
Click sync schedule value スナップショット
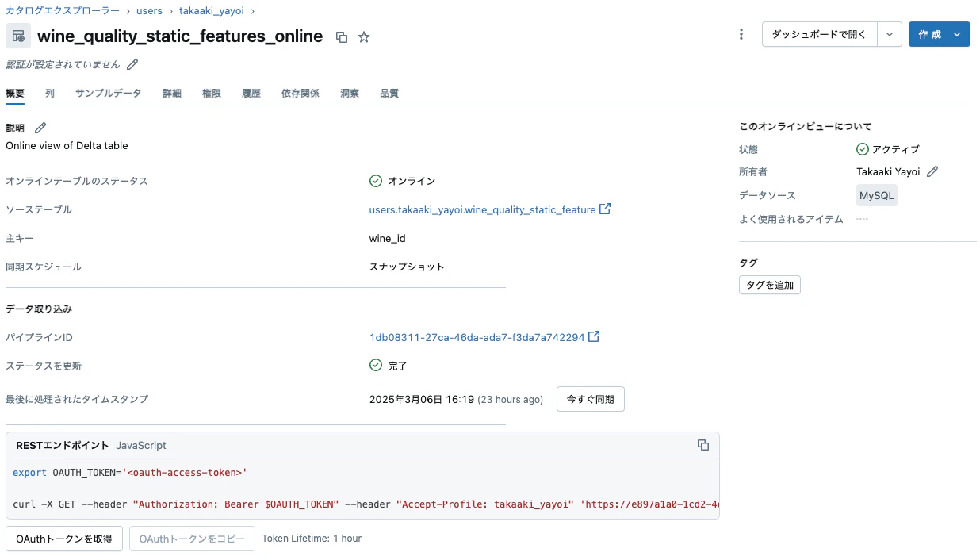(407, 267)
